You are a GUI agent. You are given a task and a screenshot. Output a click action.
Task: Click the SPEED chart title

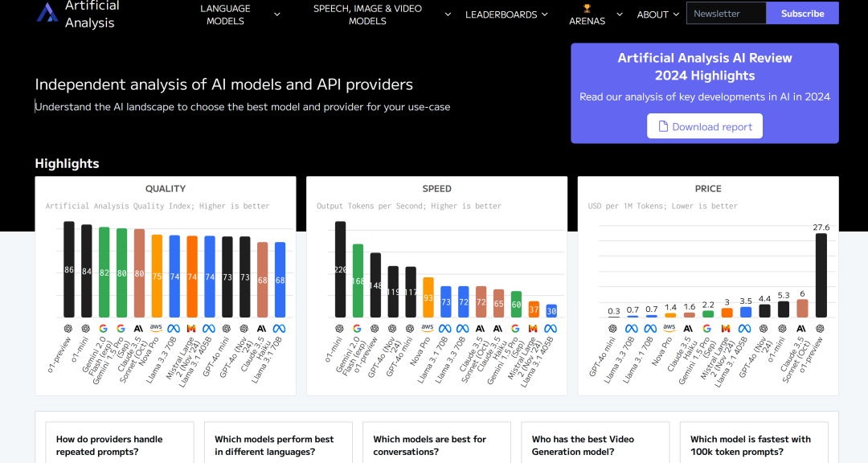pos(436,188)
